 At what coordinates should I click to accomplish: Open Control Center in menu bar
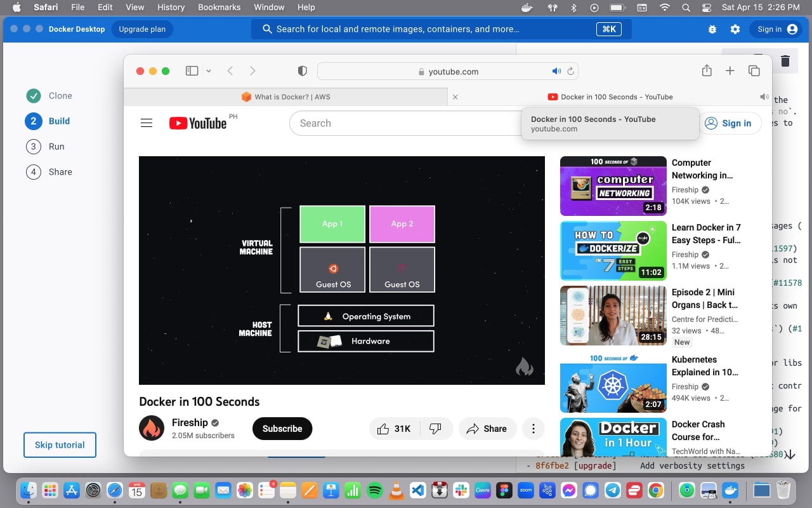coord(707,8)
